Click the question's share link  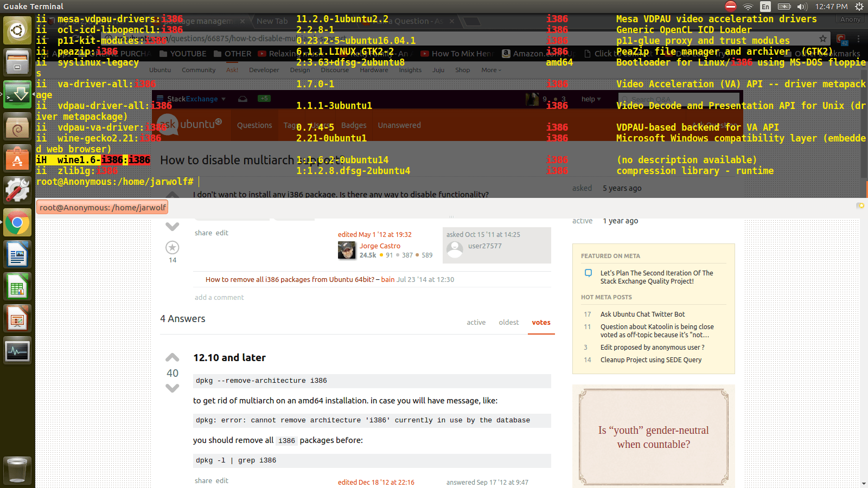[203, 233]
